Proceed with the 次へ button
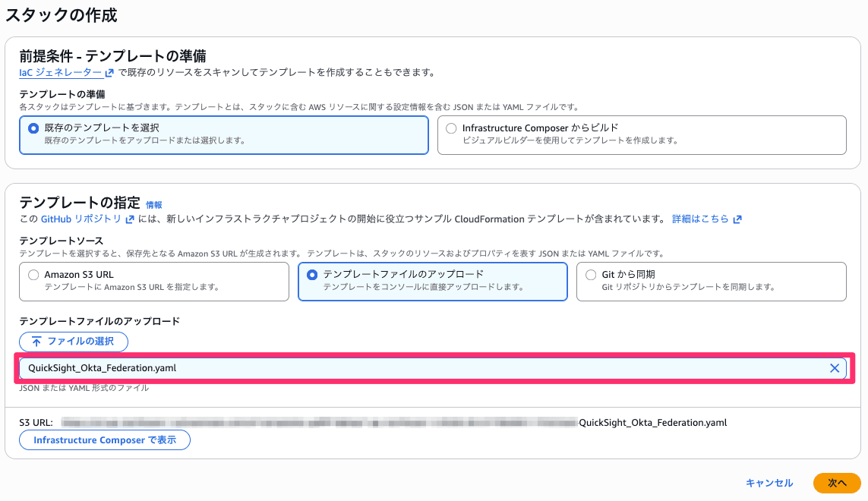Image resolution: width=868 pixels, height=501 pixels. coord(836,483)
